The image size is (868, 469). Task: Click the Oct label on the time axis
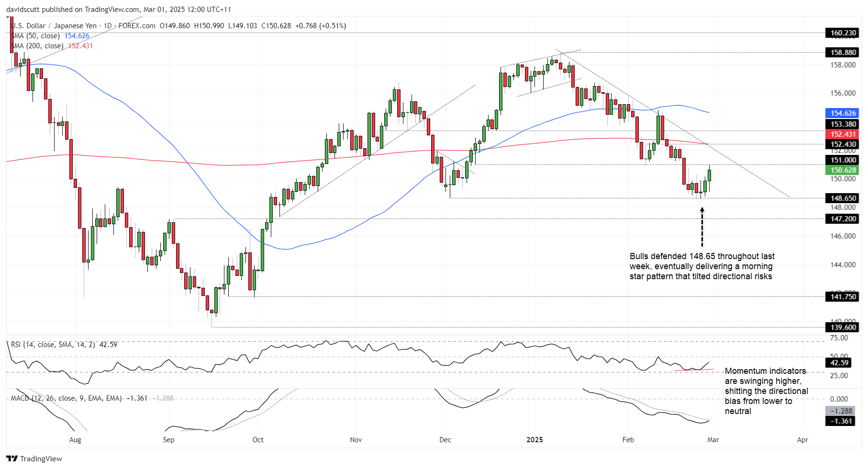click(x=258, y=440)
